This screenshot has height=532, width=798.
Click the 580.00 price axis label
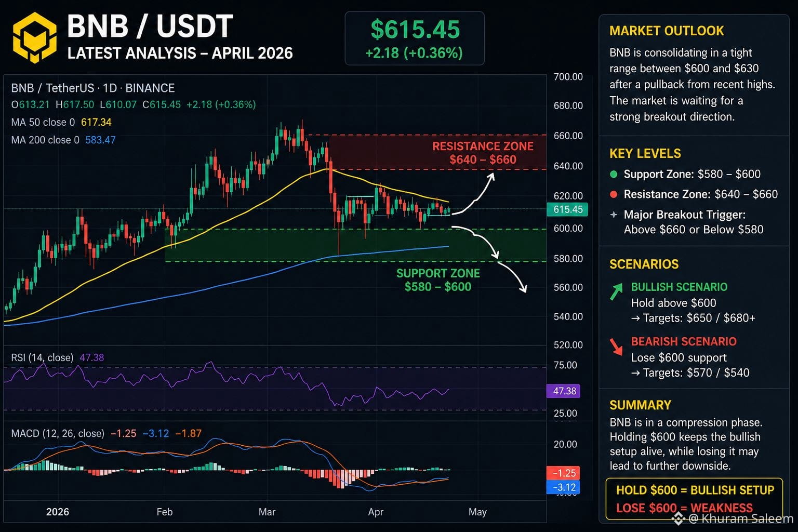[568, 258]
